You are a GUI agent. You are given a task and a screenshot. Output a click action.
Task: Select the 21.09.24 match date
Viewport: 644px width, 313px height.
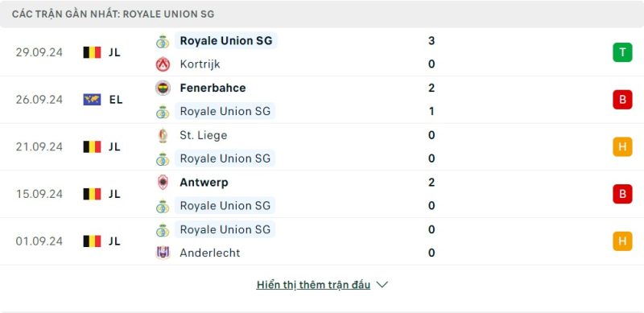coord(39,147)
